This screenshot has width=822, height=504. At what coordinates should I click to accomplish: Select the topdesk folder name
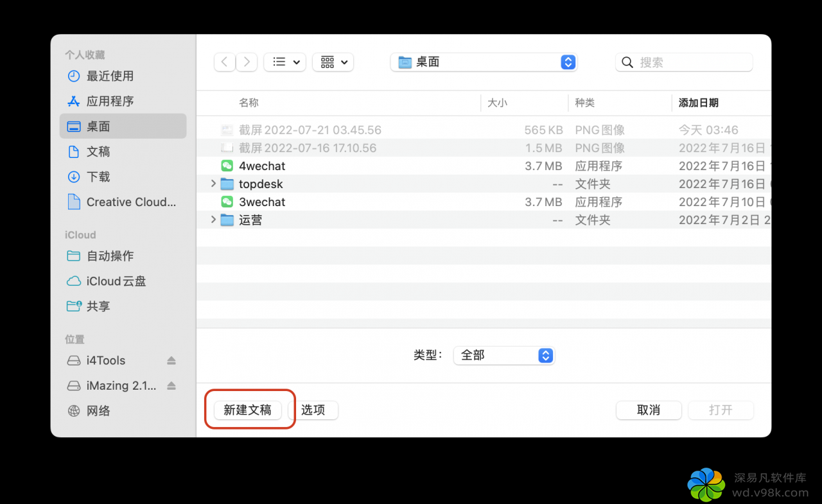(x=261, y=184)
